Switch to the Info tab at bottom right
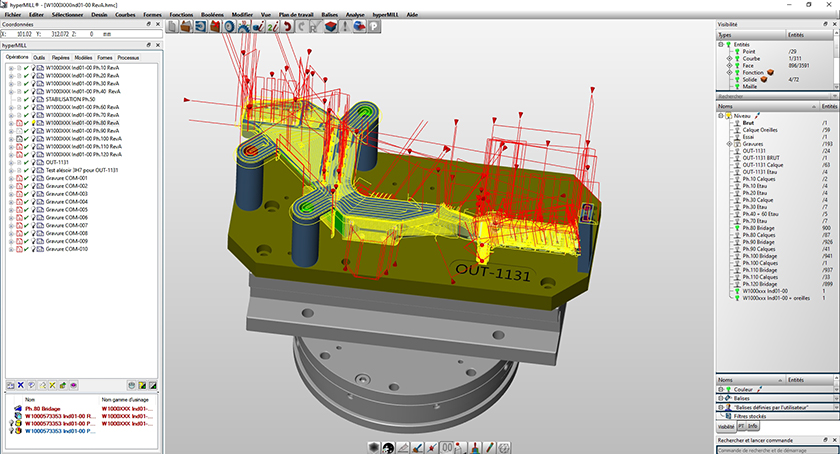840x454 pixels. point(753,425)
